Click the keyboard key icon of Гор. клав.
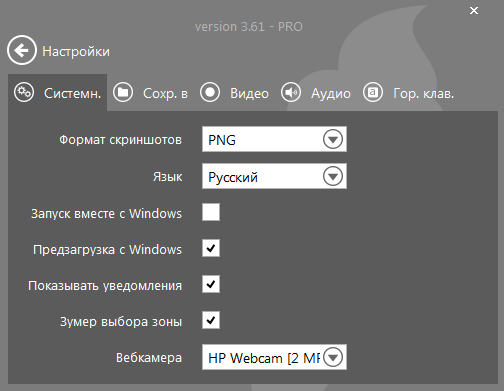The width and height of the screenshot is (504, 391). (x=373, y=92)
